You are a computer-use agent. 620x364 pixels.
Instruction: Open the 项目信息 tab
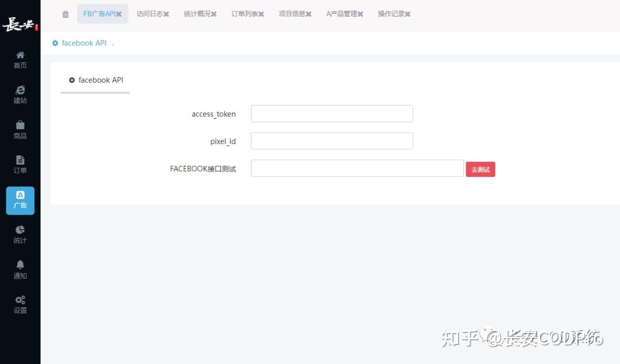coord(292,14)
